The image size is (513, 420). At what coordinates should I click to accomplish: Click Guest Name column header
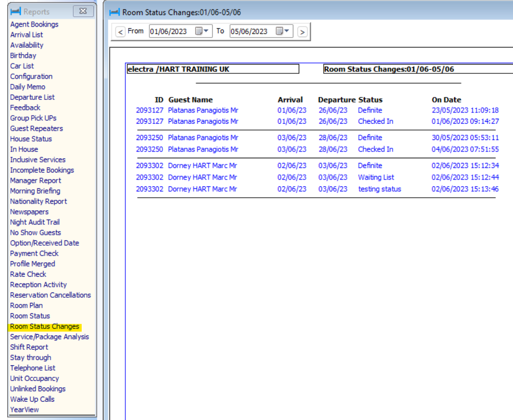pyautogui.click(x=190, y=100)
